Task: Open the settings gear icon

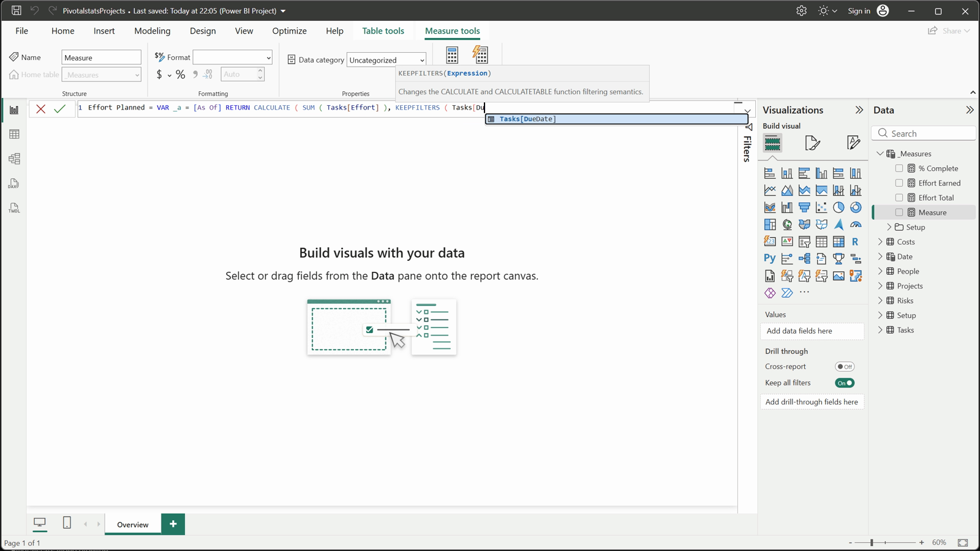Action: (801, 11)
